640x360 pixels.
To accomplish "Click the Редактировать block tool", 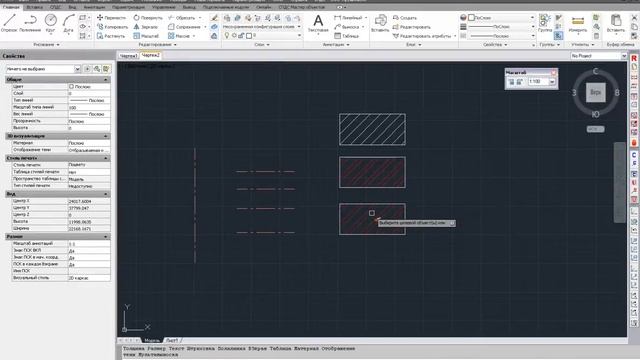I will (411, 27).
